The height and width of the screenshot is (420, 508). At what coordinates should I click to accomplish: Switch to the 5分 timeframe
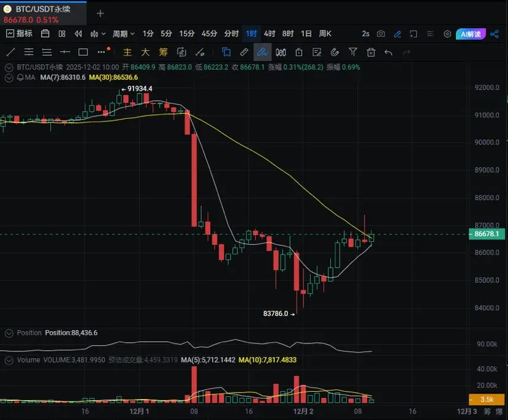pos(166,33)
